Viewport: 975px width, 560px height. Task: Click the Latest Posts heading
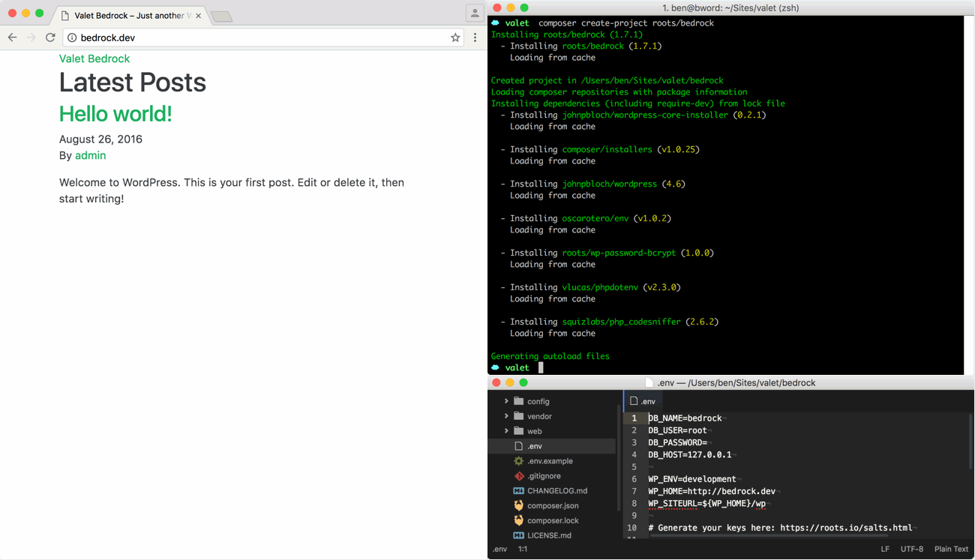[x=133, y=82]
